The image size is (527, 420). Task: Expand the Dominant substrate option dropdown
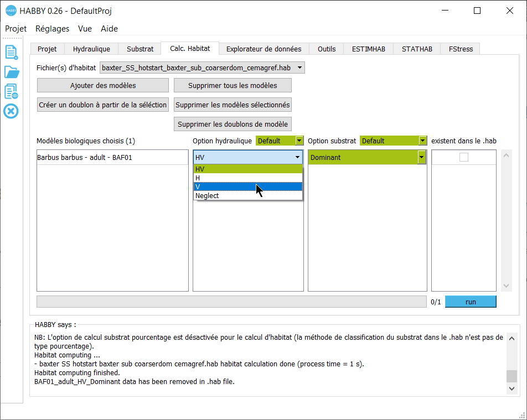click(x=421, y=158)
